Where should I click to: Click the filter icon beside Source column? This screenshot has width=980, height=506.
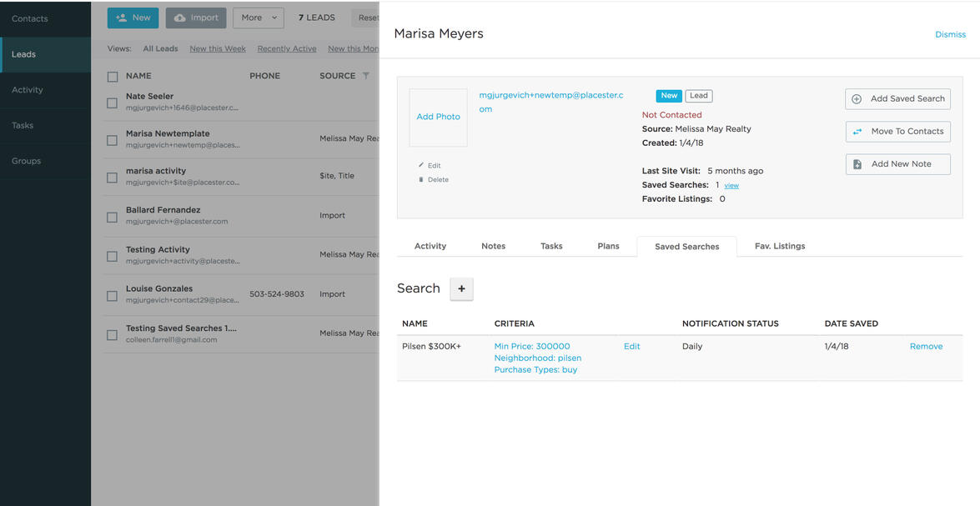pos(365,76)
